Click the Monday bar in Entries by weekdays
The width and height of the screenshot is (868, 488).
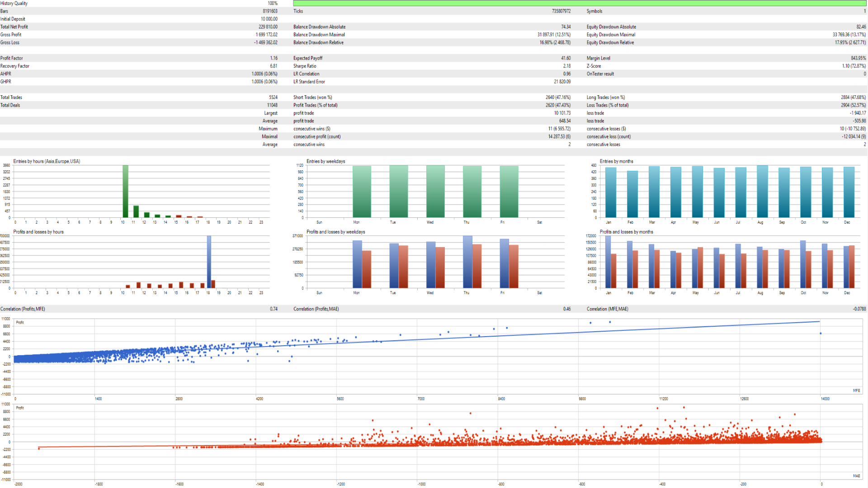(362, 192)
